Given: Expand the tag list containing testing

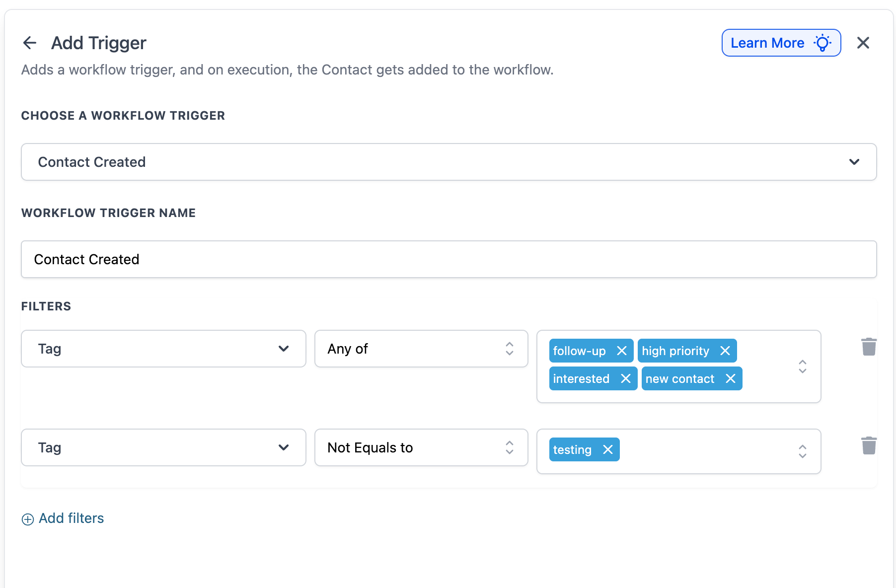Looking at the screenshot, I should point(802,451).
